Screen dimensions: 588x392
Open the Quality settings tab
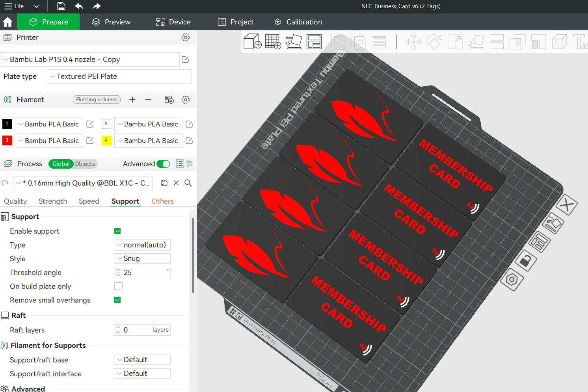pyautogui.click(x=15, y=201)
